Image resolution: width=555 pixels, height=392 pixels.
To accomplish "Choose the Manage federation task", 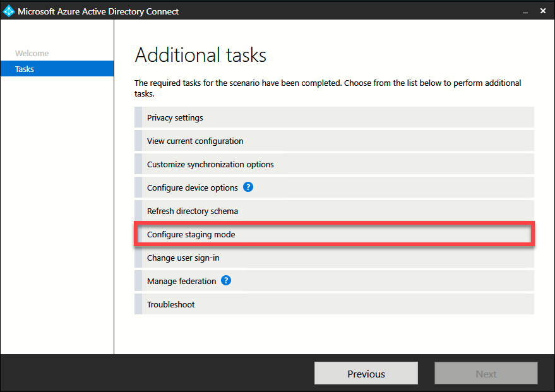I will tap(181, 281).
